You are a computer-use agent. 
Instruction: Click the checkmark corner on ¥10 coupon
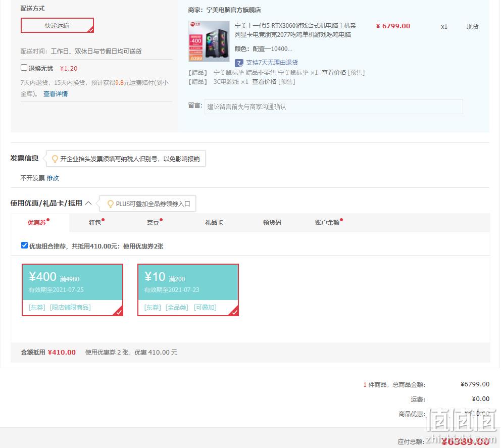[x=234, y=312]
